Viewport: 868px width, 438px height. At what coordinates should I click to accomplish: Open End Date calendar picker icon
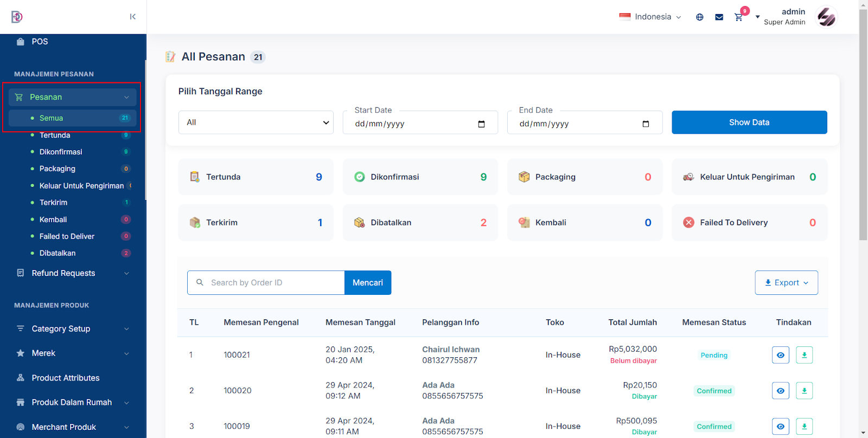646,124
